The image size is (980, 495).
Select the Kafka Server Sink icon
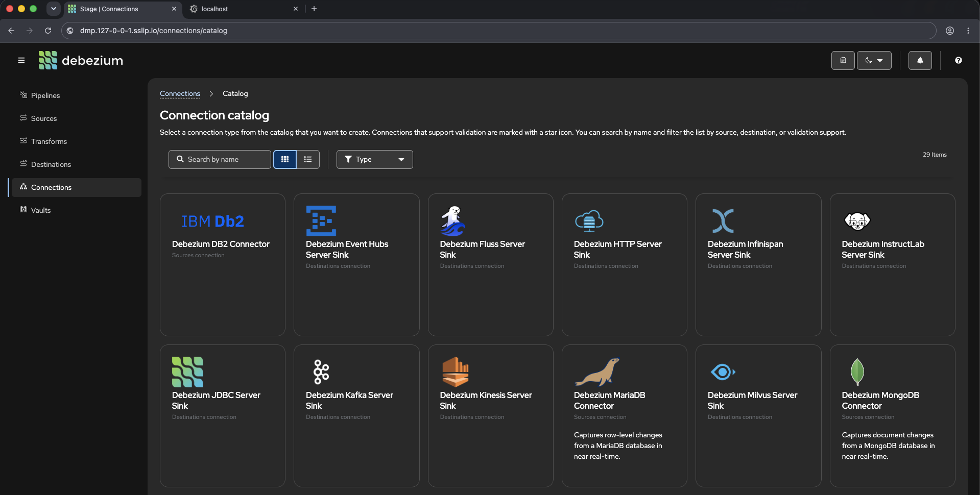click(321, 372)
